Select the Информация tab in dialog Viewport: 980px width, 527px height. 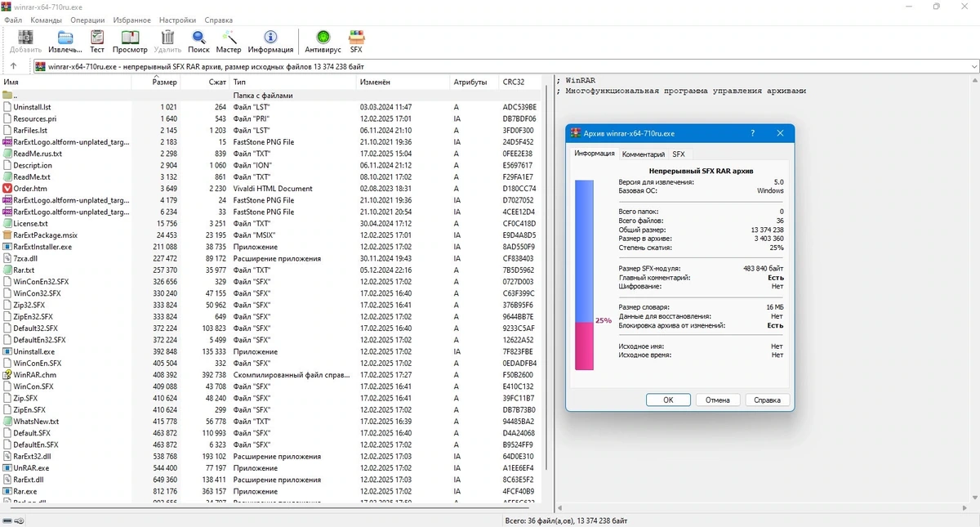(x=595, y=154)
